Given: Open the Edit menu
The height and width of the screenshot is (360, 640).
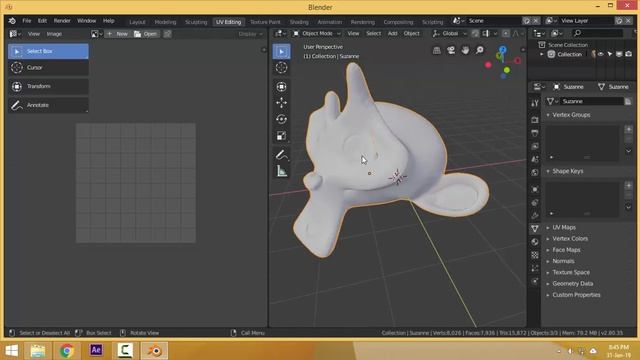Looking at the screenshot, I should pos(42,20).
